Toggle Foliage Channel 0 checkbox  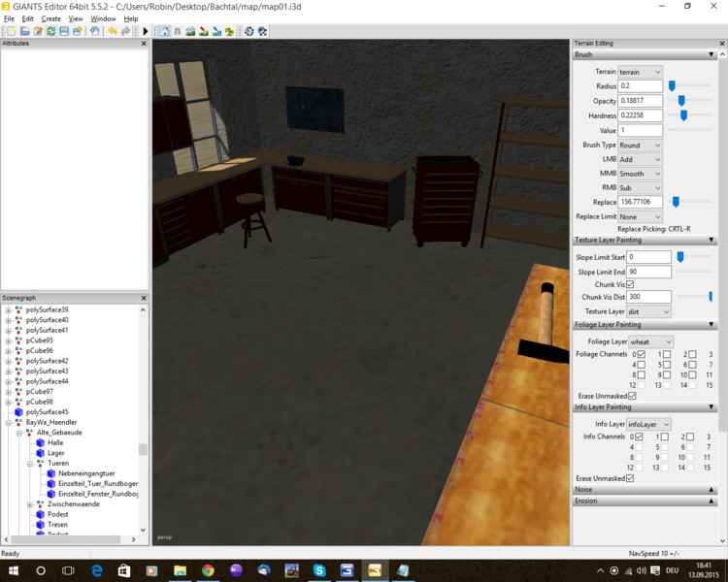point(641,355)
